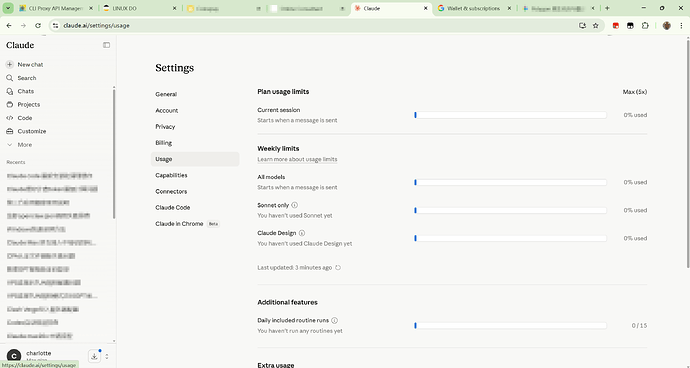Switch to the CLI Proxy API Manager tab
This screenshot has height=368, width=690.
pyautogui.click(x=56, y=8)
